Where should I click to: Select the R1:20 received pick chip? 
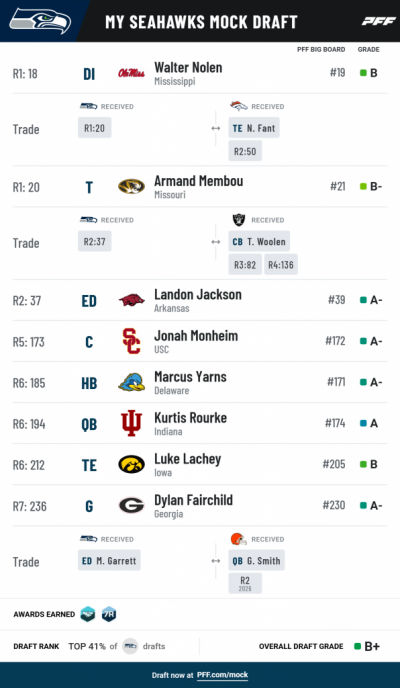click(95, 128)
